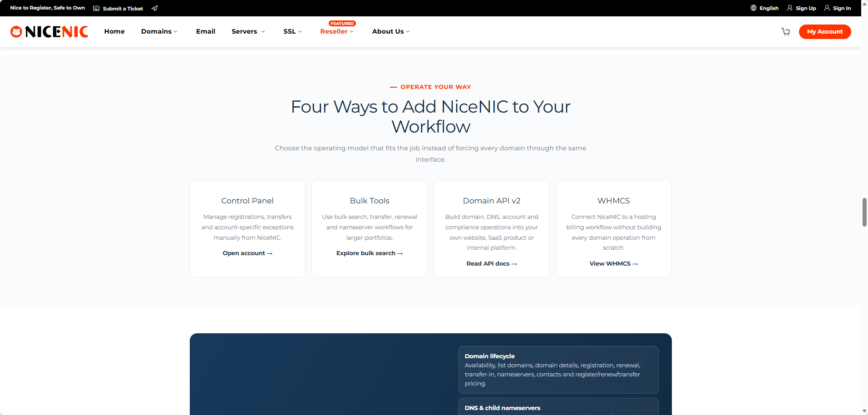Expand the Servers dropdown chevron
868x415 pixels.
[263, 32]
